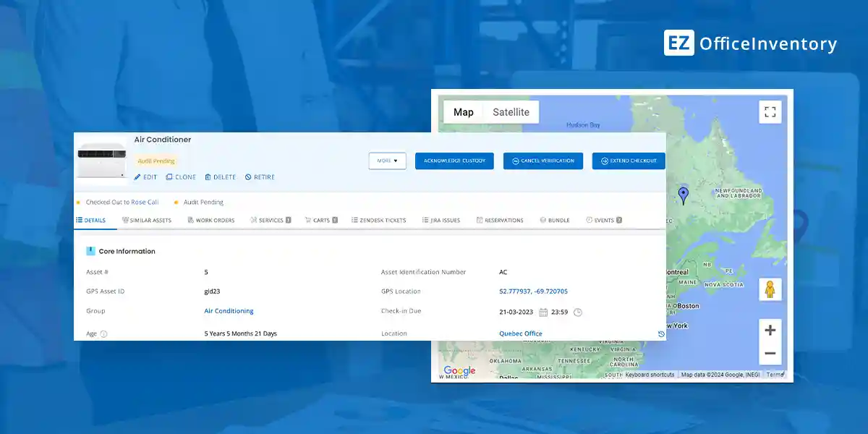Open the clock time picker icon
This screenshot has height=434, width=868.
point(577,312)
